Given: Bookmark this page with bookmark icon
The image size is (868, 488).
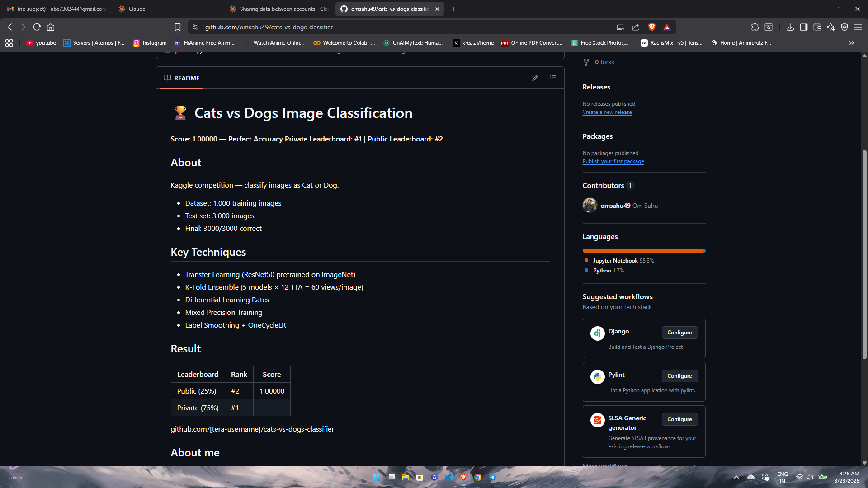Looking at the screenshot, I should pyautogui.click(x=178, y=27).
